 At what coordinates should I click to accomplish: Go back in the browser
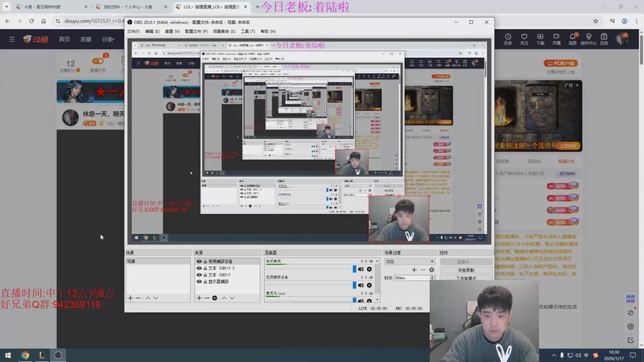(7, 21)
